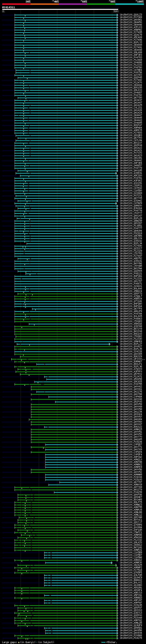Select hit label UniRef100_O24226

click(x=131, y=352)
